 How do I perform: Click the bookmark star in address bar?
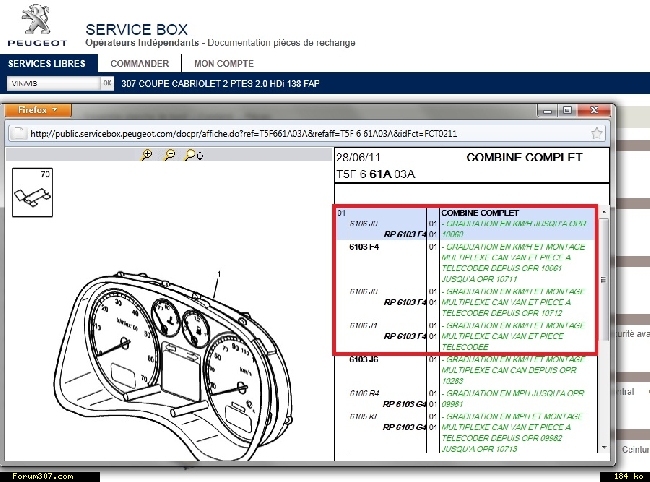click(x=597, y=133)
